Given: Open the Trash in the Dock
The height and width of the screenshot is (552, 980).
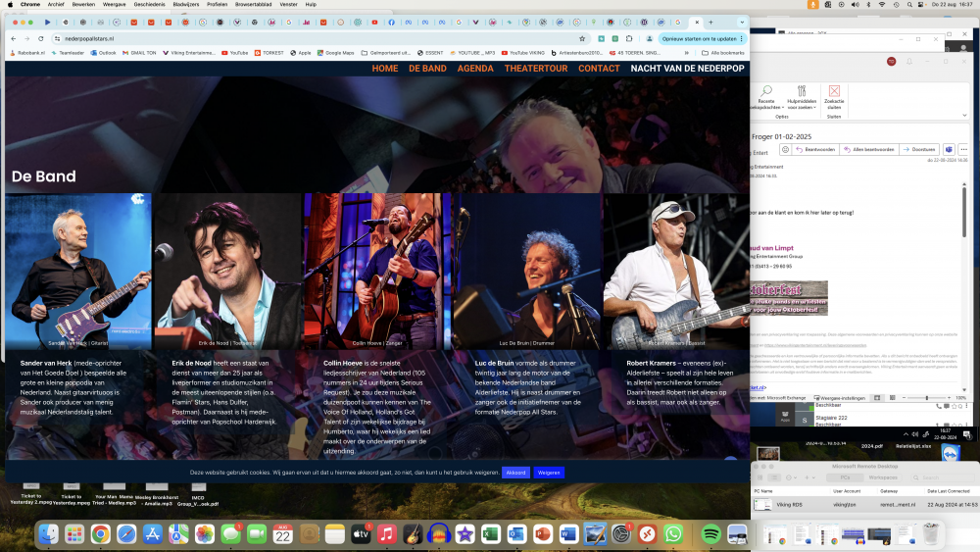Looking at the screenshot, I should pos(931,534).
